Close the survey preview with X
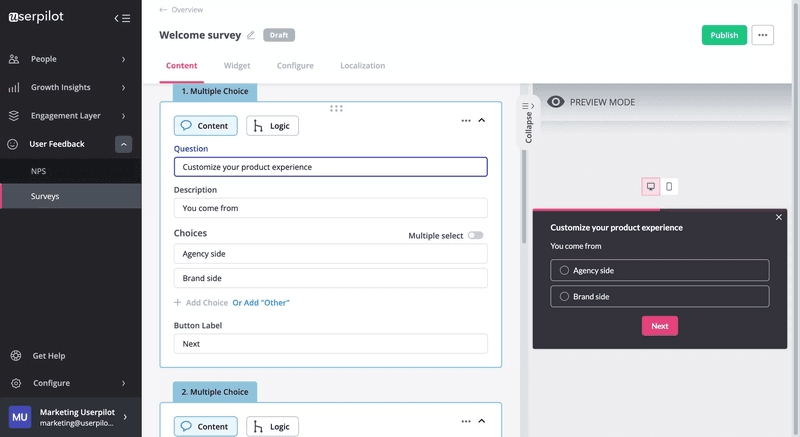This screenshot has height=437, width=800. click(779, 217)
